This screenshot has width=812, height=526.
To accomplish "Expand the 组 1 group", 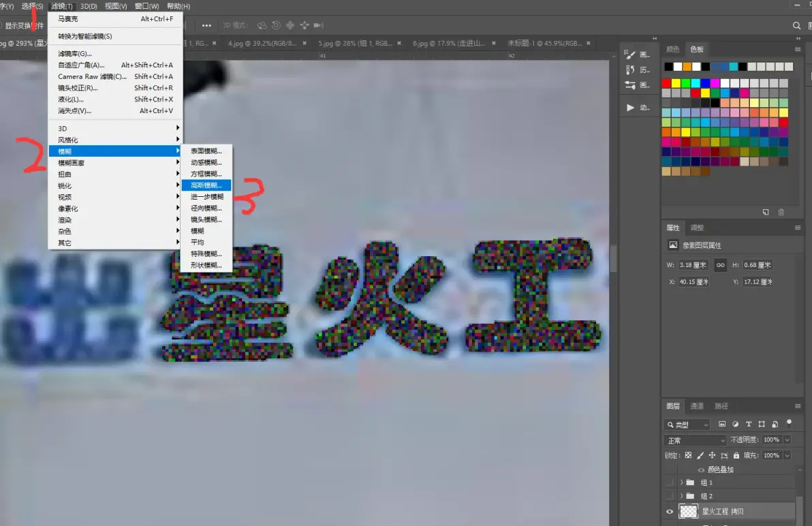I will (681, 482).
